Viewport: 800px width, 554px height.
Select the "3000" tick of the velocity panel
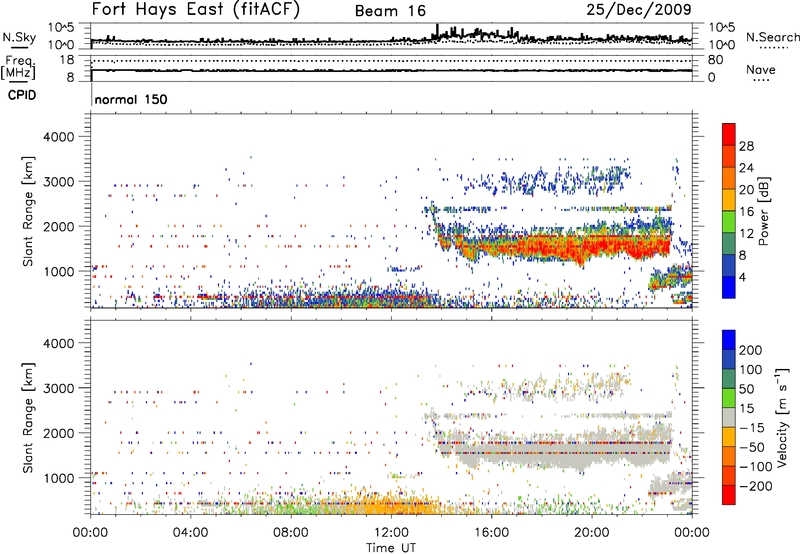(59, 388)
